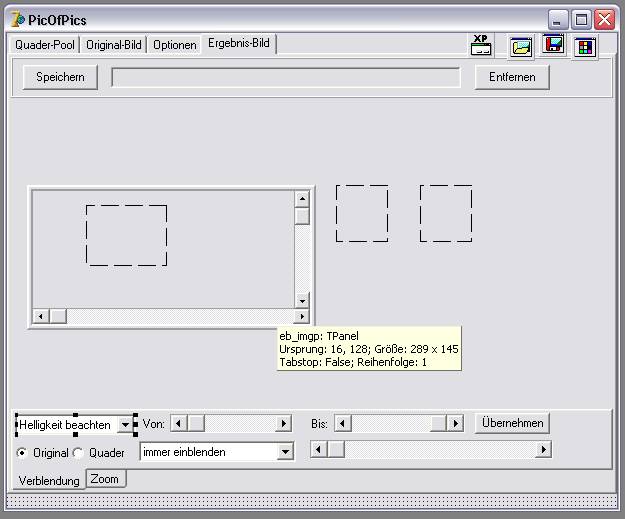Screen dimensions: 625x519
Task: Select the Ergebnis-Bild tab
Action: click(239, 43)
